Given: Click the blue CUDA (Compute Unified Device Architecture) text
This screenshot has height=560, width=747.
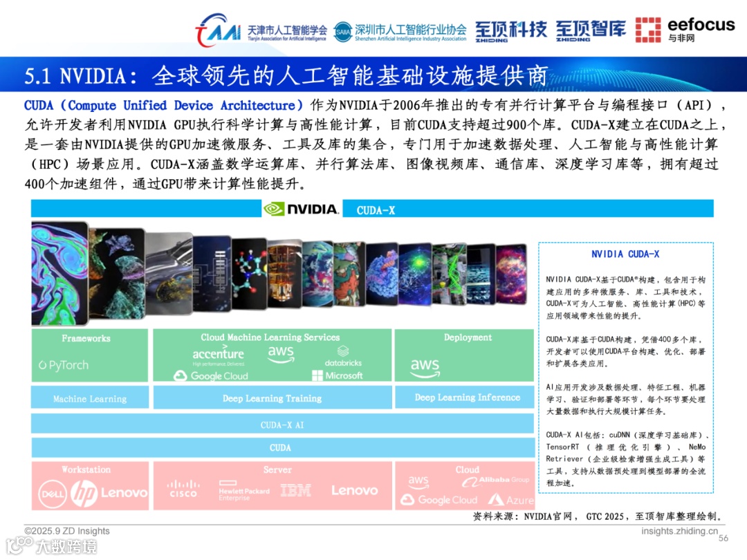Looking at the screenshot, I should (163, 105).
